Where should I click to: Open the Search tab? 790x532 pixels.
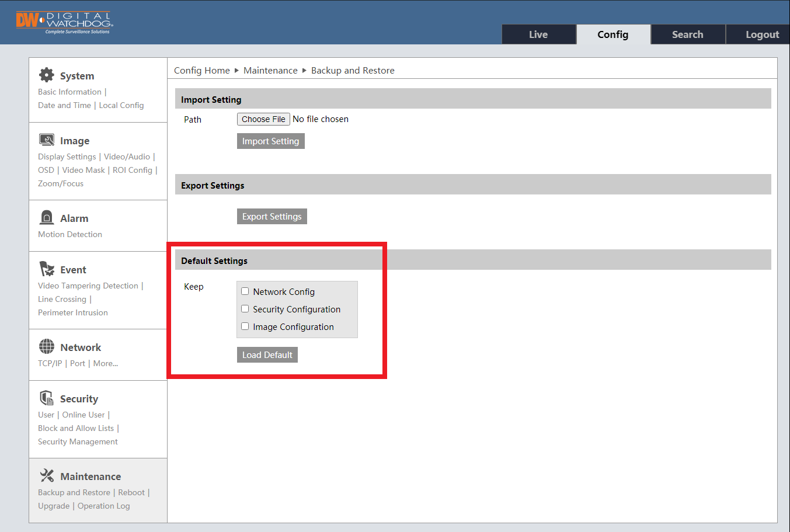click(x=687, y=34)
